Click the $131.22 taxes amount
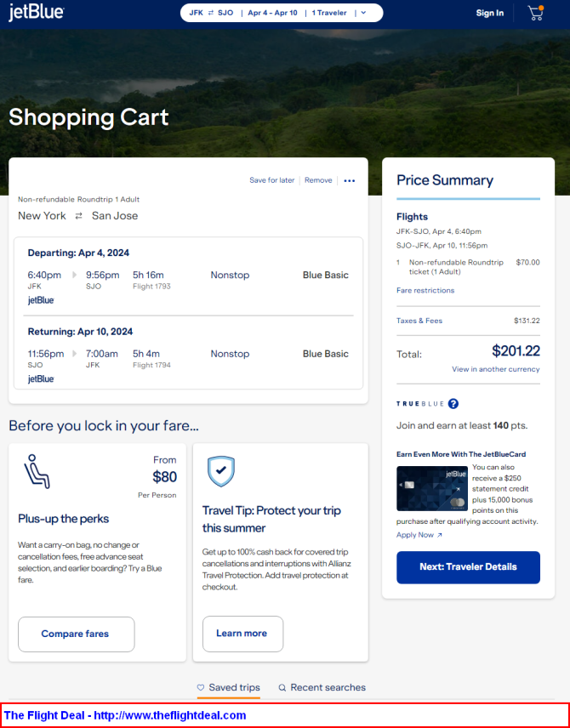The image size is (570, 728). (527, 321)
